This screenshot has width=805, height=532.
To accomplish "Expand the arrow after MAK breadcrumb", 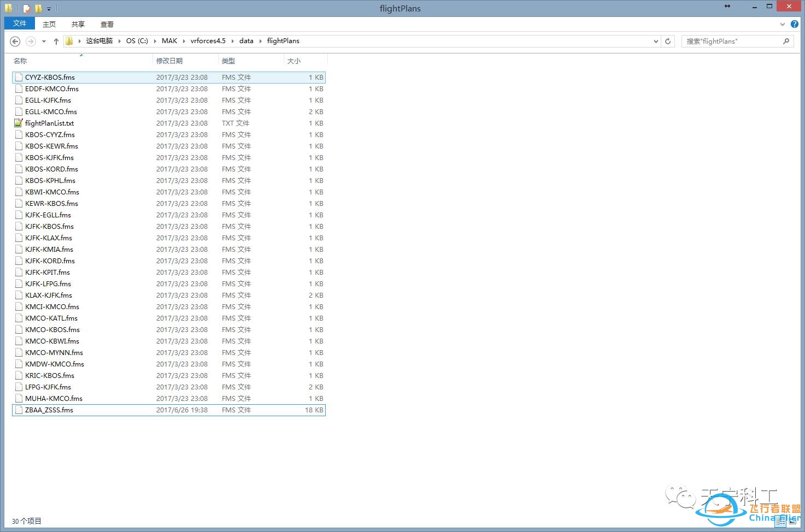I will (x=184, y=41).
